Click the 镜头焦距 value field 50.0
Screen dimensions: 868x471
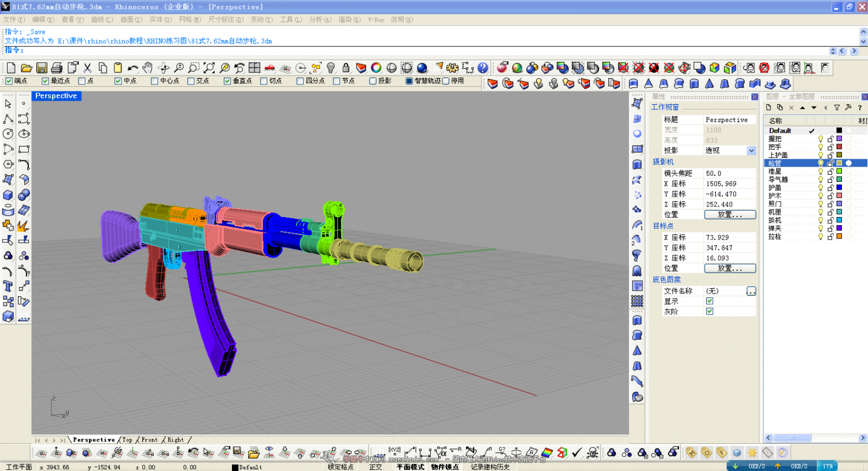click(730, 174)
